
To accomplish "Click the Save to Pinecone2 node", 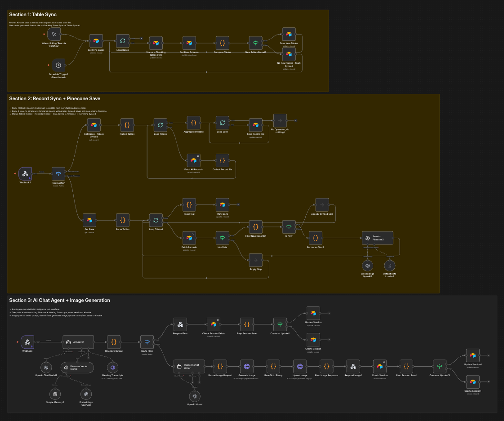I will (x=378, y=238).
